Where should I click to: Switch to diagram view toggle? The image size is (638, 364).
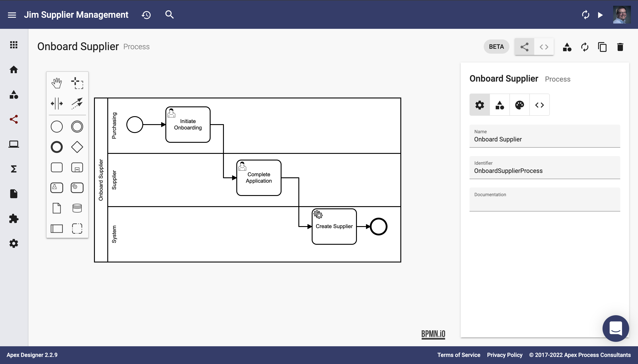tap(524, 47)
